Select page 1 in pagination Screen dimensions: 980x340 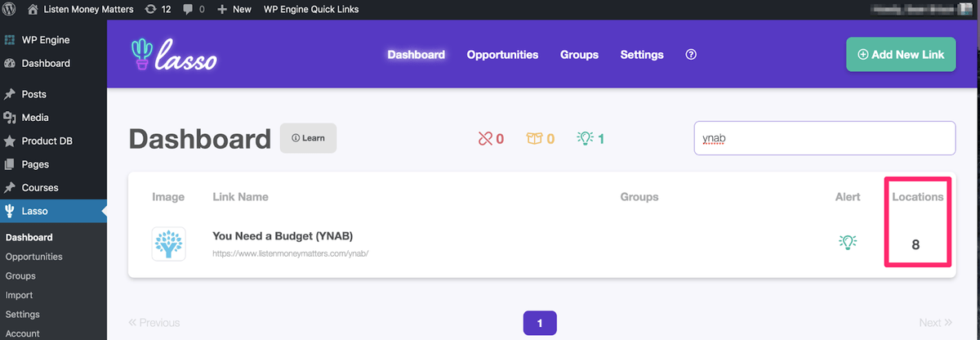pos(540,324)
